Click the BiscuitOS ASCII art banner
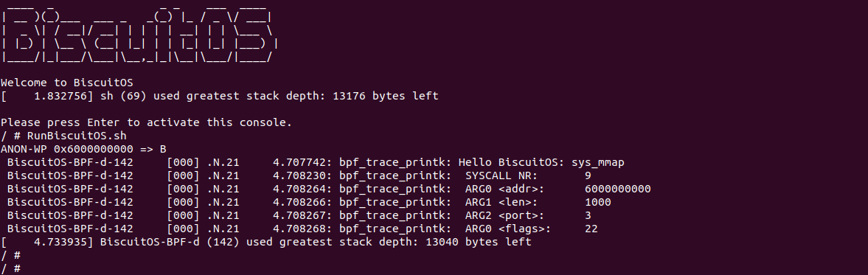The width and height of the screenshot is (868, 275). pyautogui.click(x=139, y=32)
